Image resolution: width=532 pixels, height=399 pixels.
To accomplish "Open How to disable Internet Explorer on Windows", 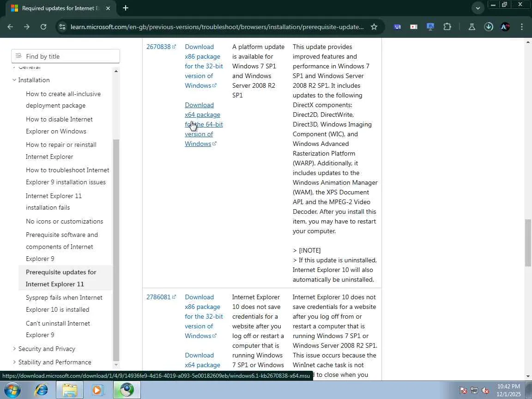I will point(59,125).
